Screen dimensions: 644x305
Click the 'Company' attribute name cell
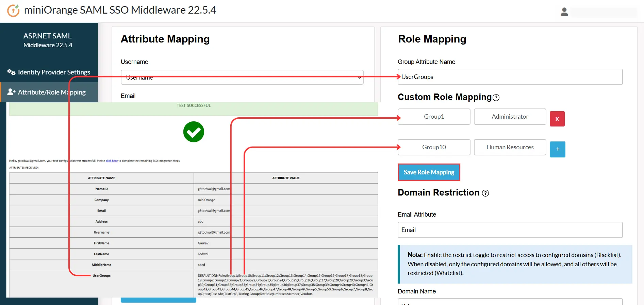click(101, 200)
